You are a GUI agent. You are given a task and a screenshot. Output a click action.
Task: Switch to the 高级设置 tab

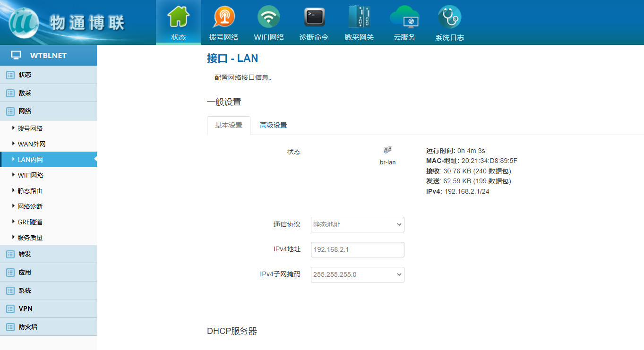[273, 125]
